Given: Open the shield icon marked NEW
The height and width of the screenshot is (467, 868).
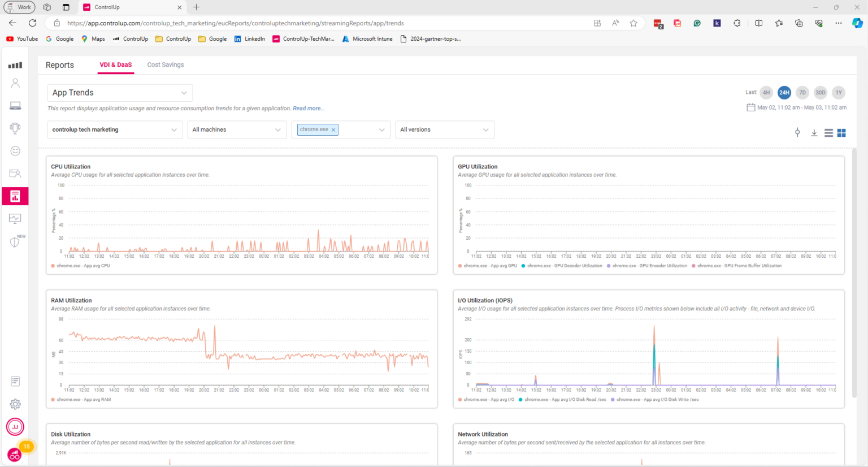Looking at the screenshot, I should [x=15, y=242].
